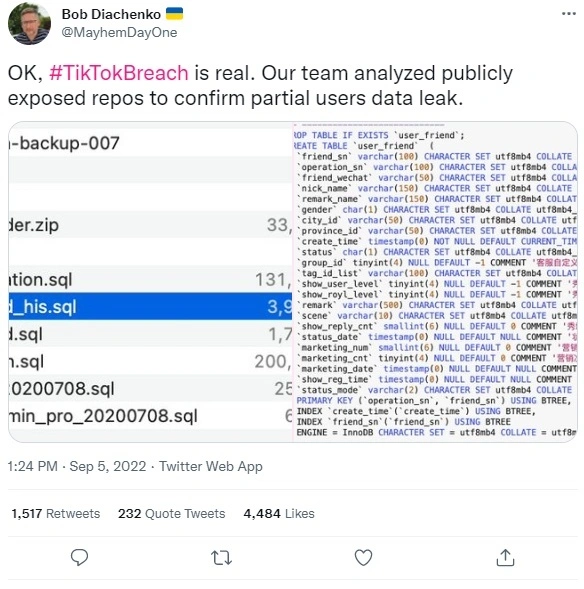Screen dimensions: 584x589
Task: Open Bob Diachenko's profile picture
Action: (29, 23)
